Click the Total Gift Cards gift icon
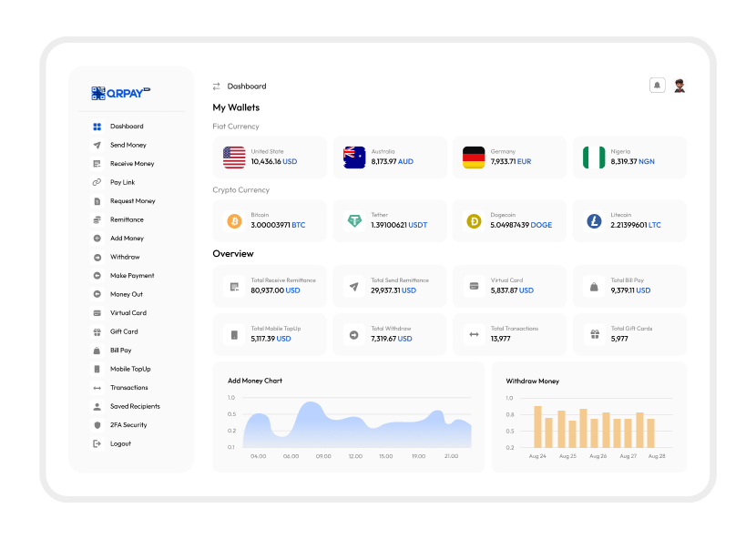 pyautogui.click(x=594, y=335)
